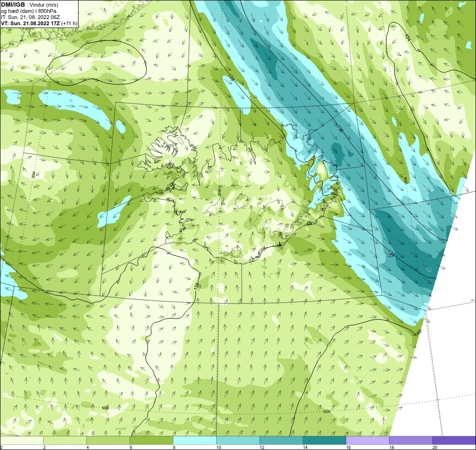
Task: Click the 20W meridian label over Iceland
Action: point(219,192)
